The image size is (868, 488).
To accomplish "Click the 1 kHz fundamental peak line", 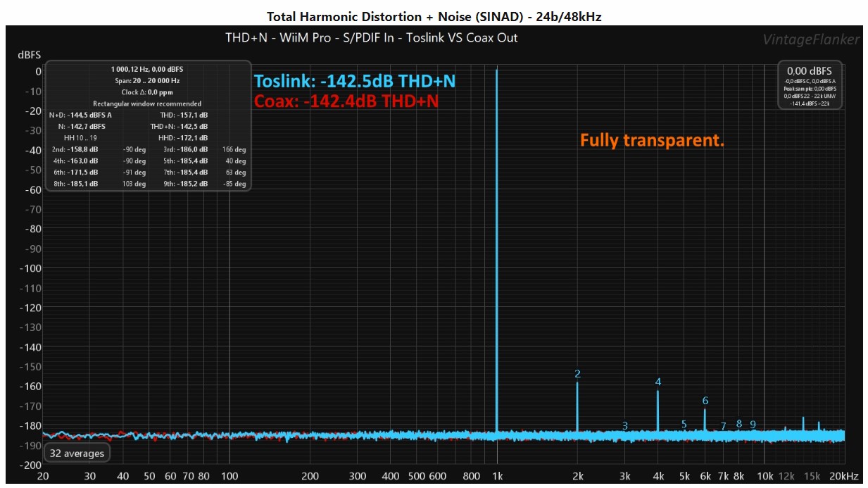I will 497,246.
